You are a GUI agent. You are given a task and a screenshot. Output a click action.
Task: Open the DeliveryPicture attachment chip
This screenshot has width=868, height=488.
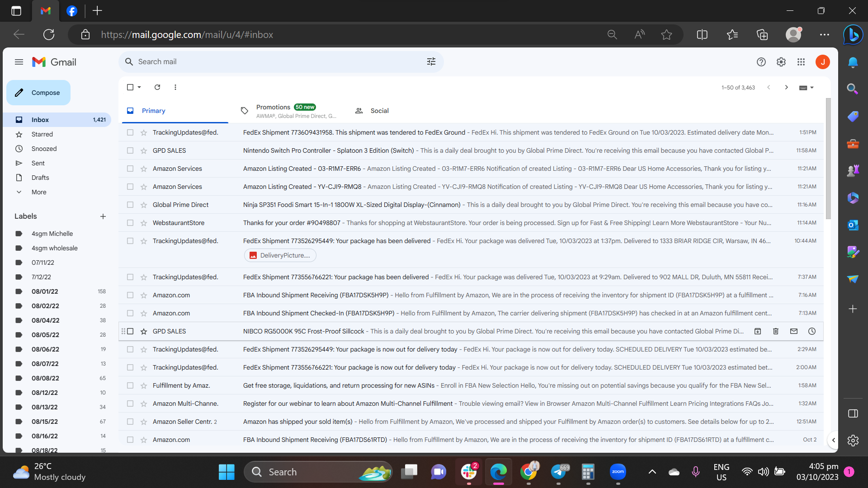click(x=280, y=255)
